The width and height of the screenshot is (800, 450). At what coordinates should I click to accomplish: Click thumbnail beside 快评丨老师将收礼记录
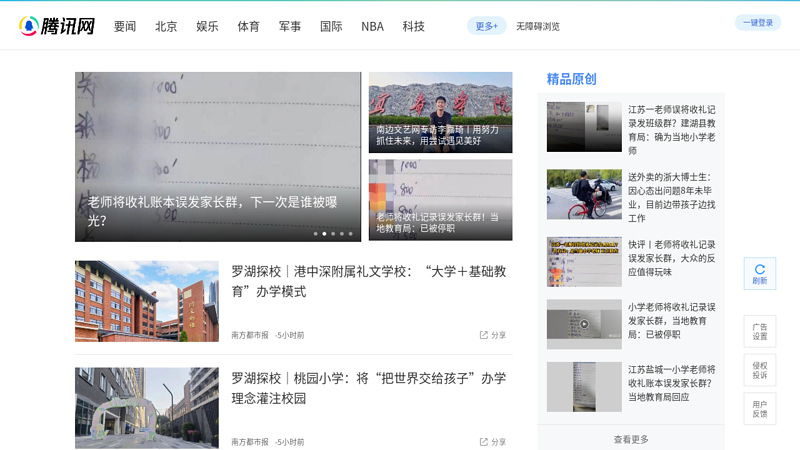coord(584,262)
